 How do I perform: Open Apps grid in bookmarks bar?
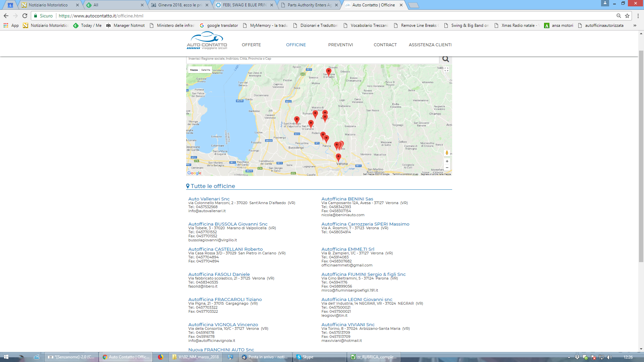tap(6, 25)
